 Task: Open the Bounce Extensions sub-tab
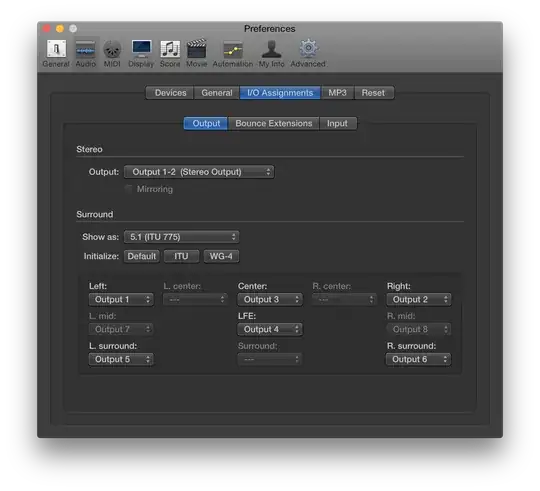(x=274, y=124)
